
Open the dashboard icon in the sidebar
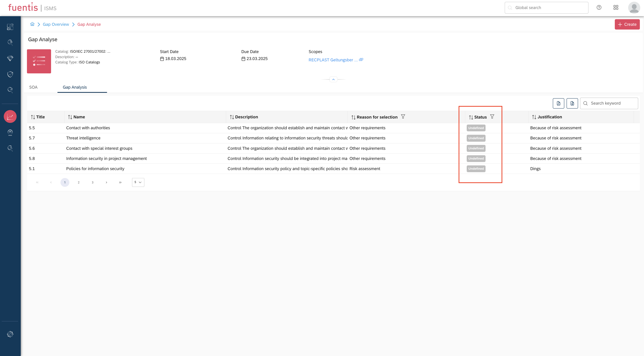10,27
